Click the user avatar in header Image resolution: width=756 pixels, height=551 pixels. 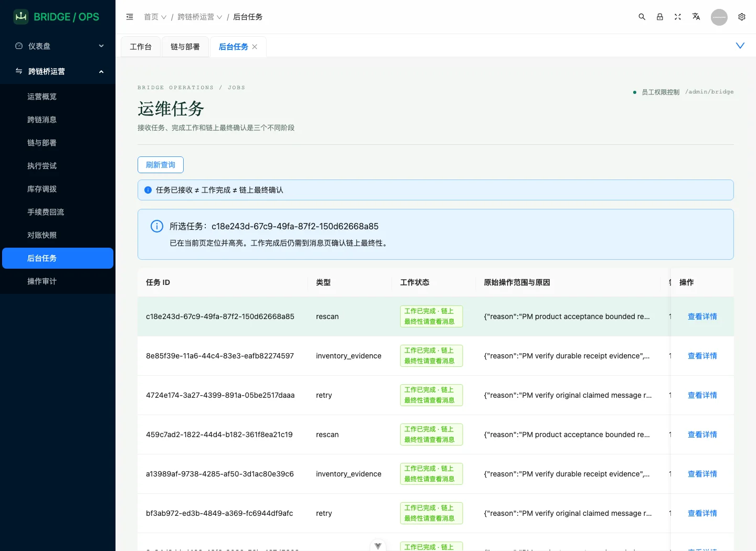click(719, 17)
